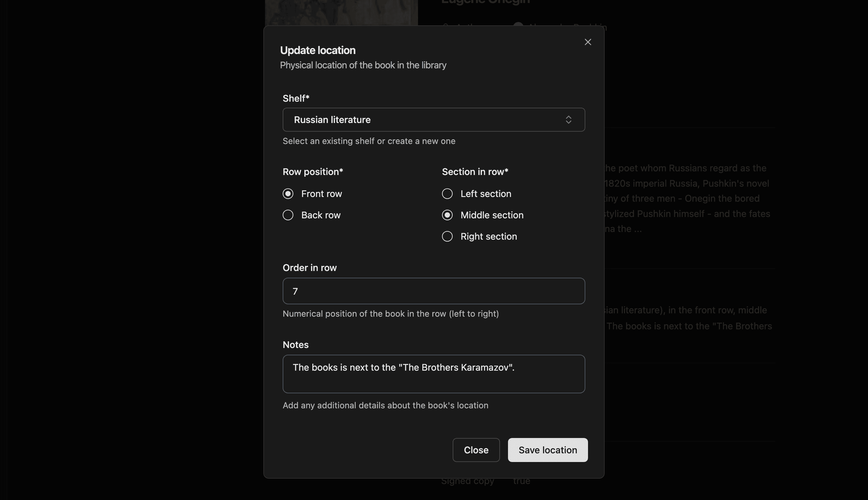Open the Shelf dropdown showing Russian literature
The width and height of the screenshot is (868, 500).
click(433, 120)
